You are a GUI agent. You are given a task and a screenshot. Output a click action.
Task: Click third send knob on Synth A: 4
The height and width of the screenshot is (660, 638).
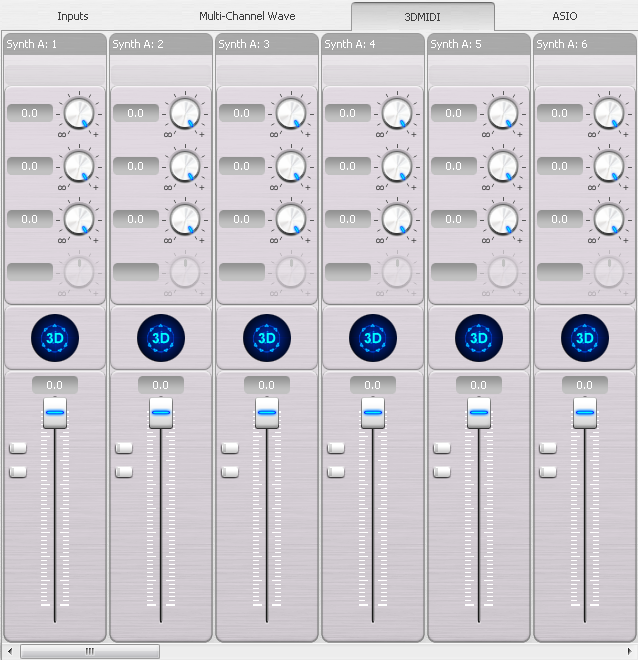397,219
